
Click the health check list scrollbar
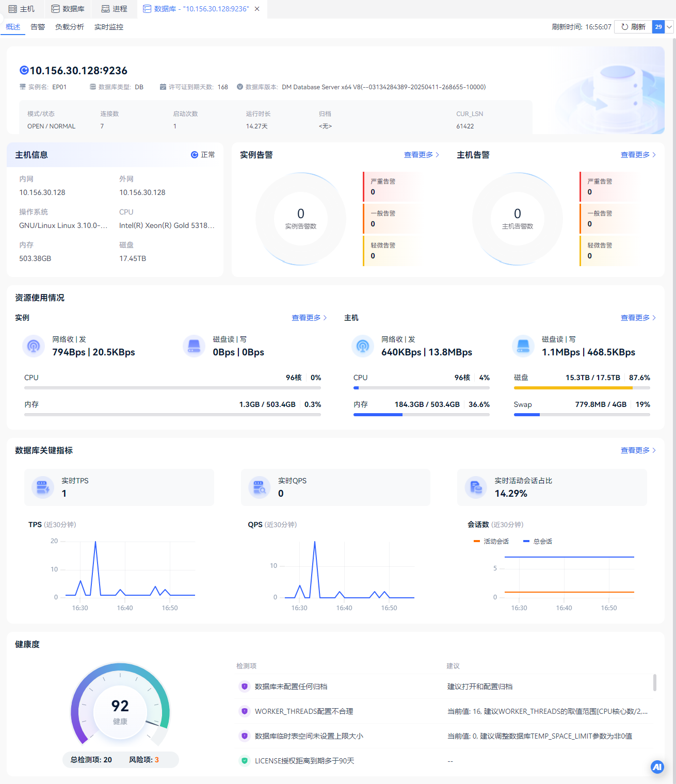655,682
